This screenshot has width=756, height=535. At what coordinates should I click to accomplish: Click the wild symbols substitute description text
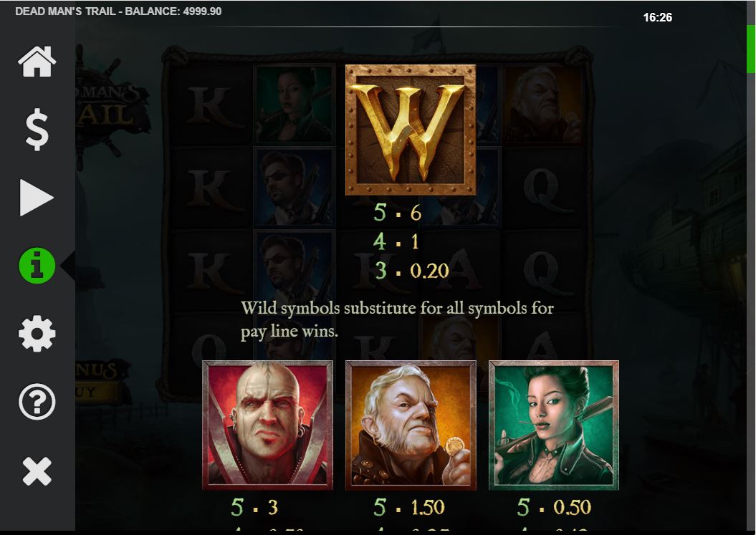click(397, 319)
